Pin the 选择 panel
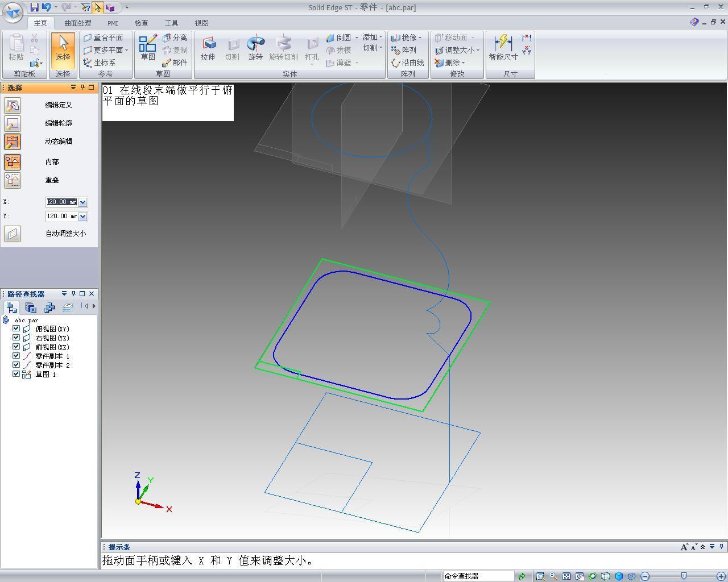The width and height of the screenshot is (728, 582). [82, 88]
